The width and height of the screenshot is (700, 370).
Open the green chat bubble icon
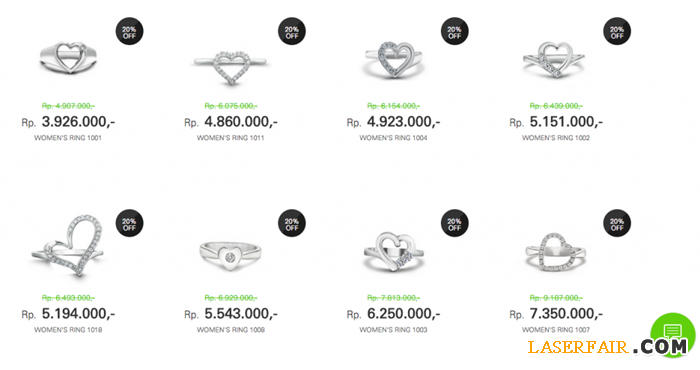point(672,333)
